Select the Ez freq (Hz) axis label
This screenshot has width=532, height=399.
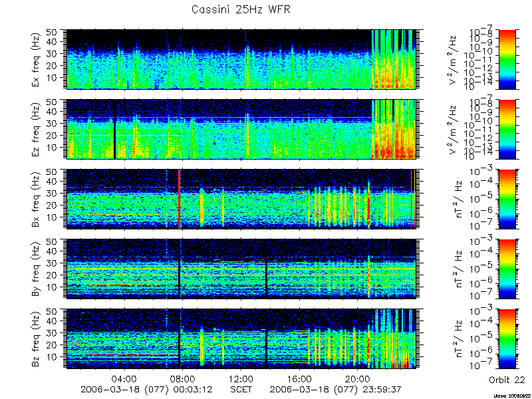36,129
